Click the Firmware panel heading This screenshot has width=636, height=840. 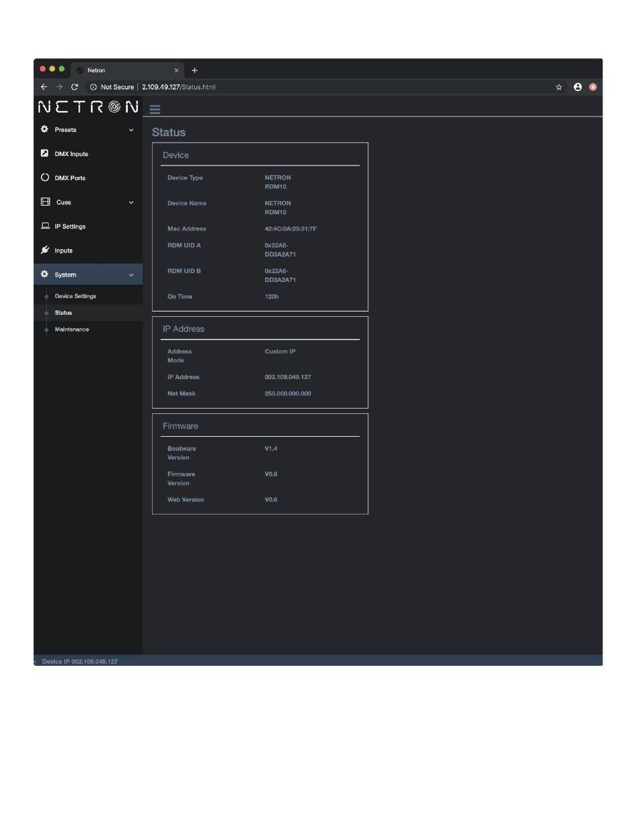pyautogui.click(x=180, y=426)
